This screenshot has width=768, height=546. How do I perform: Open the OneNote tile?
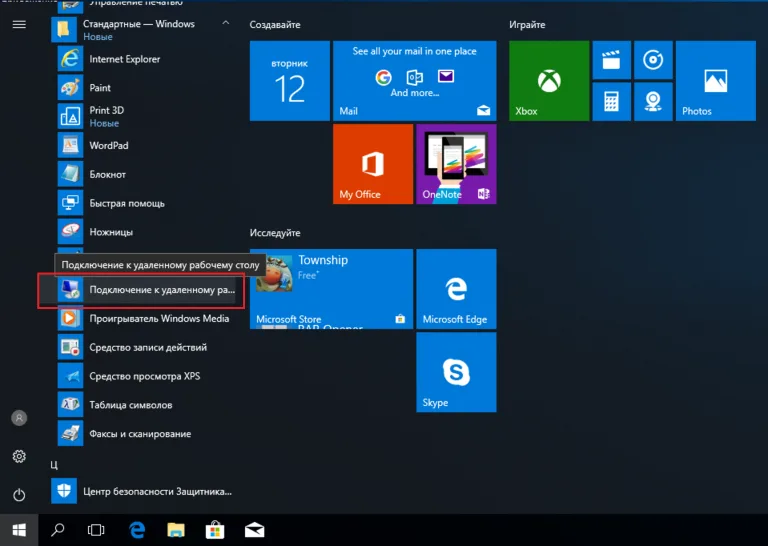456,164
